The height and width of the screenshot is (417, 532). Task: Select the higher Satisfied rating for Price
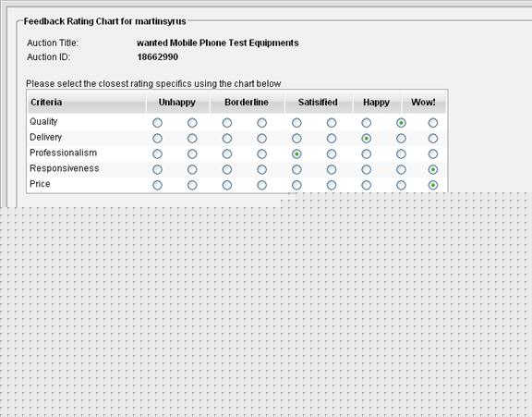[x=332, y=185]
